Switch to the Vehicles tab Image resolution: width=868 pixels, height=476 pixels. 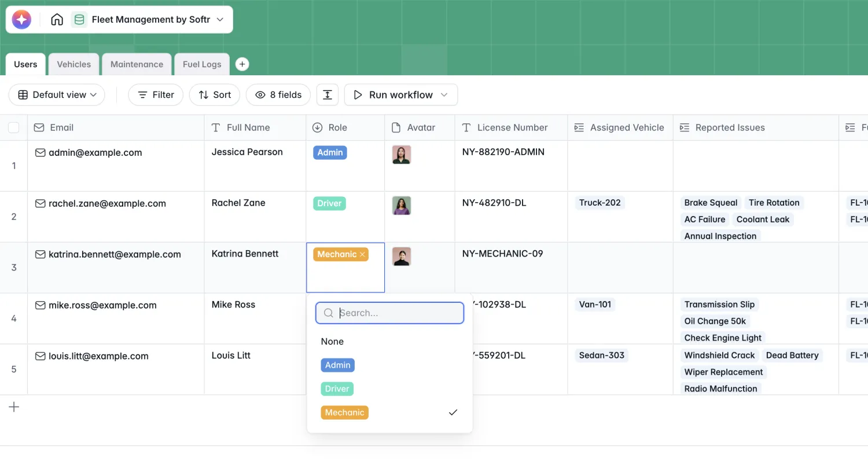(x=73, y=64)
